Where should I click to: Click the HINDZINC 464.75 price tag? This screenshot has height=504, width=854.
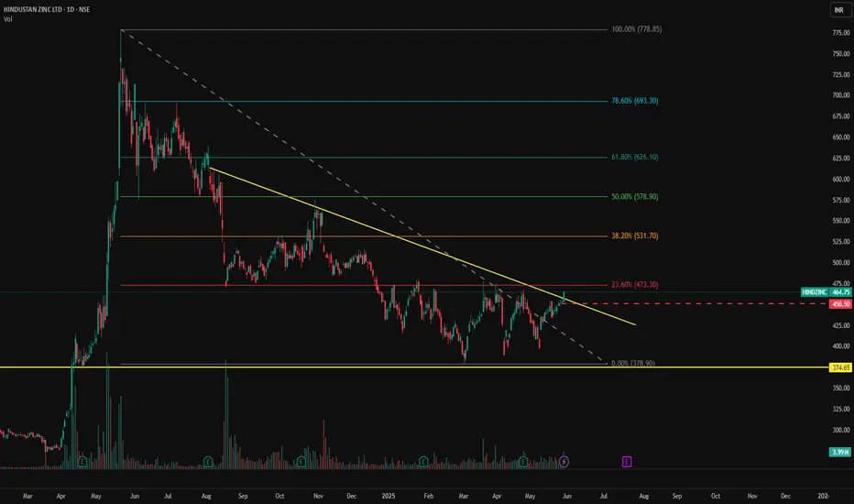(826, 292)
